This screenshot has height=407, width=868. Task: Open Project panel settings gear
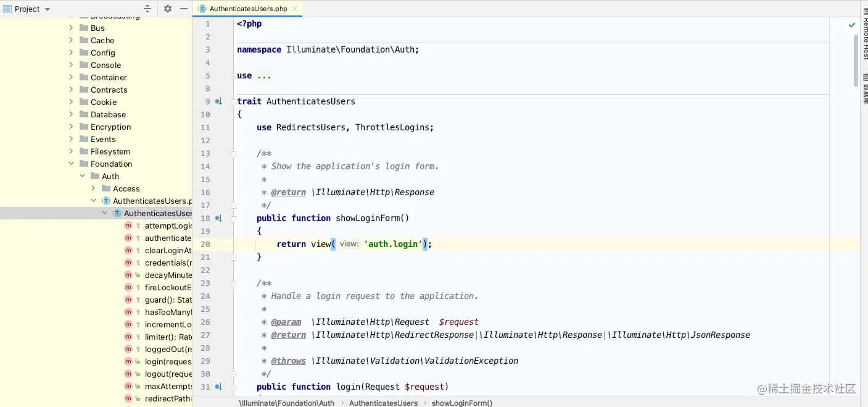click(x=167, y=9)
